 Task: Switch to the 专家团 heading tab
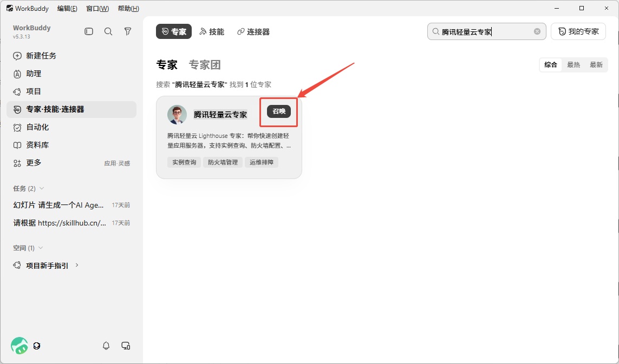205,65
